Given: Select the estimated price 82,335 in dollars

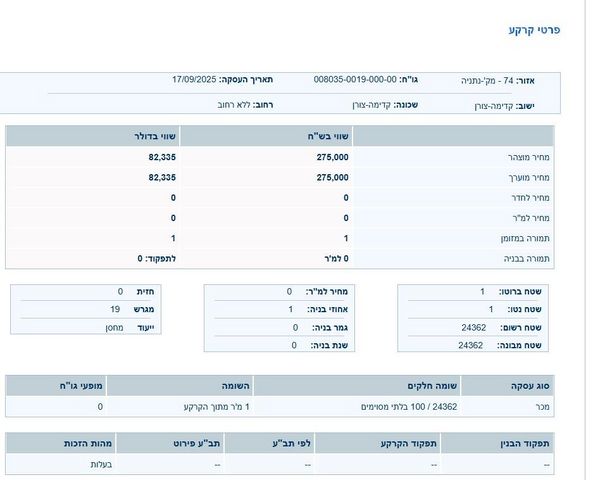Looking at the screenshot, I should (162, 177).
